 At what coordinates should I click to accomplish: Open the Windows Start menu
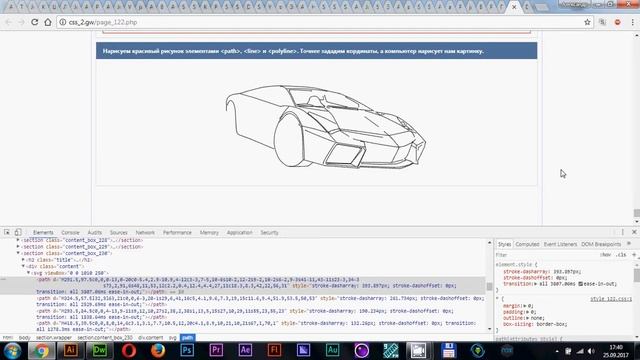12,351
